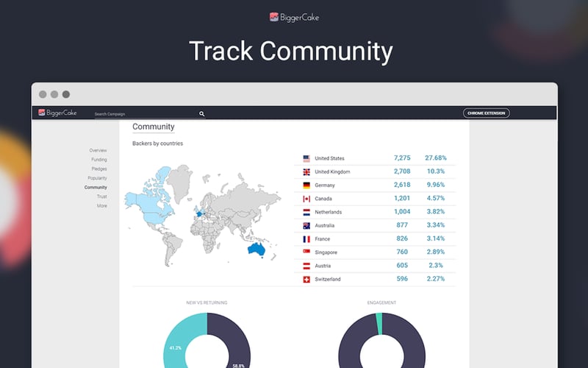Click the France percentage 3.14%
Image resolution: width=588 pixels, height=368 pixels.
[x=436, y=238]
